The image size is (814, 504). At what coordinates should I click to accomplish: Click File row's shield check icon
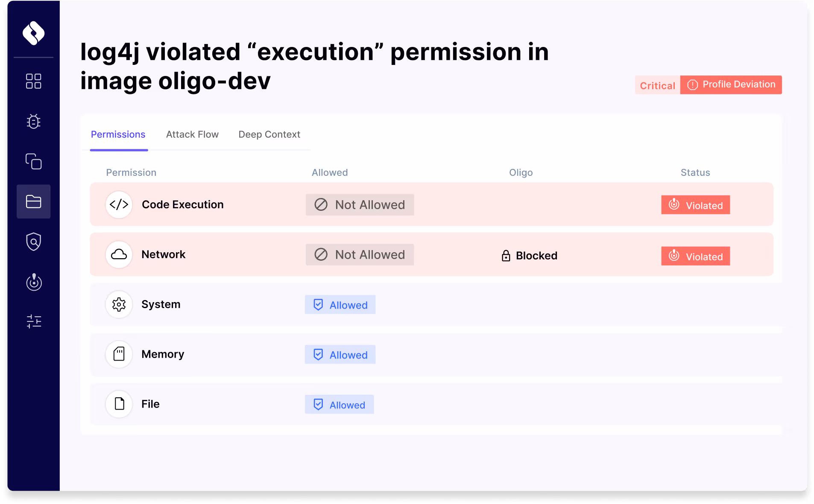318,405
